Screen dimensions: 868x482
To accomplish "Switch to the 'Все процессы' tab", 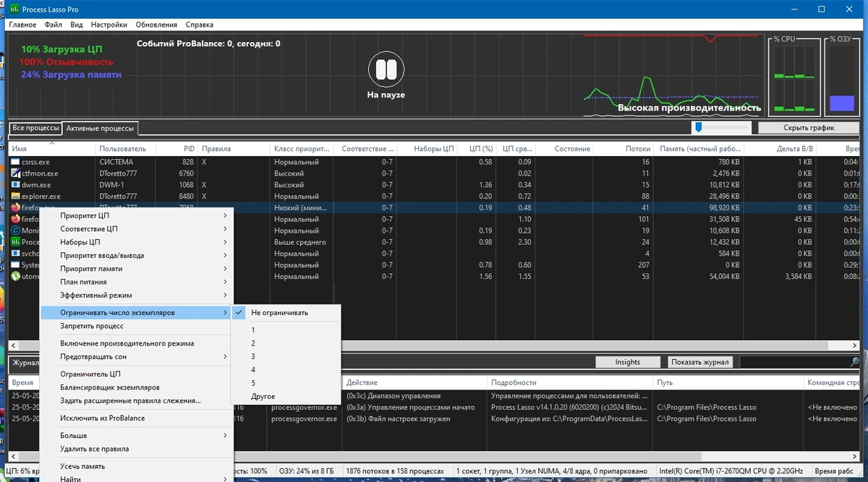I will point(36,128).
